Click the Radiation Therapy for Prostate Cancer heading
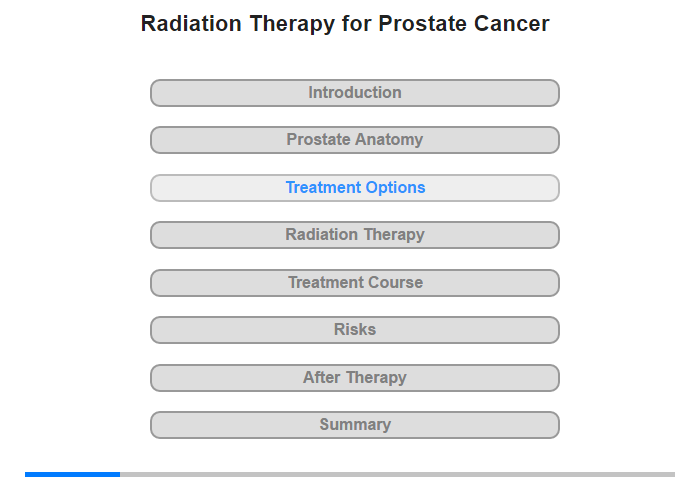Image resolution: width=700 pixels, height=480 pixels. click(x=345, y=24)
